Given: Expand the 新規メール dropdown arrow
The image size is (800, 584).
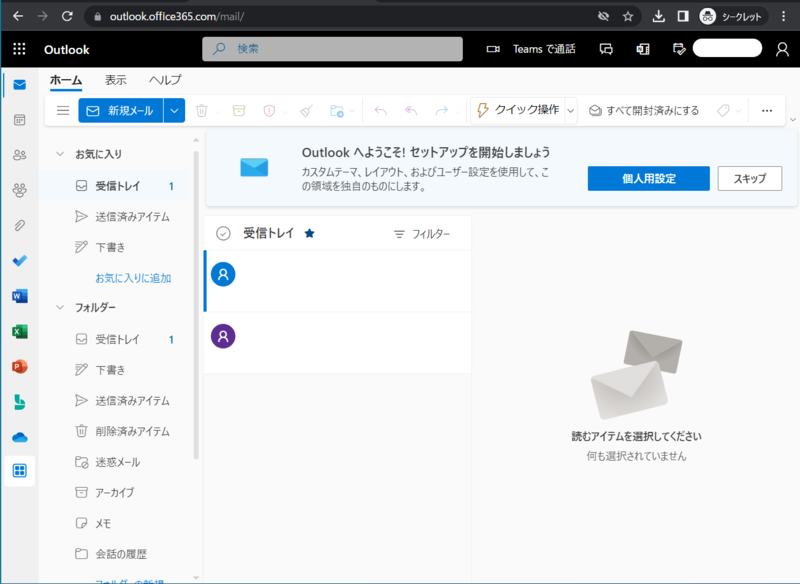Looking at the screenshot, I should 174,111.
